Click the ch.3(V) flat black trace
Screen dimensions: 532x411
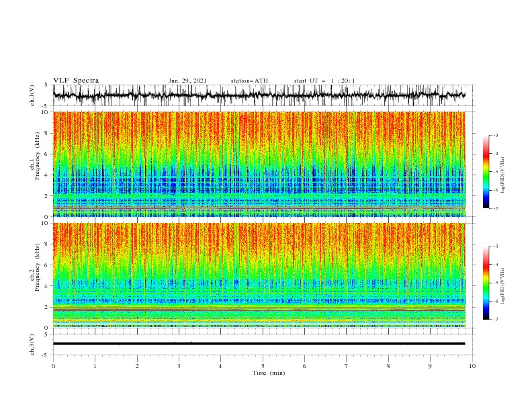(259, 344)
